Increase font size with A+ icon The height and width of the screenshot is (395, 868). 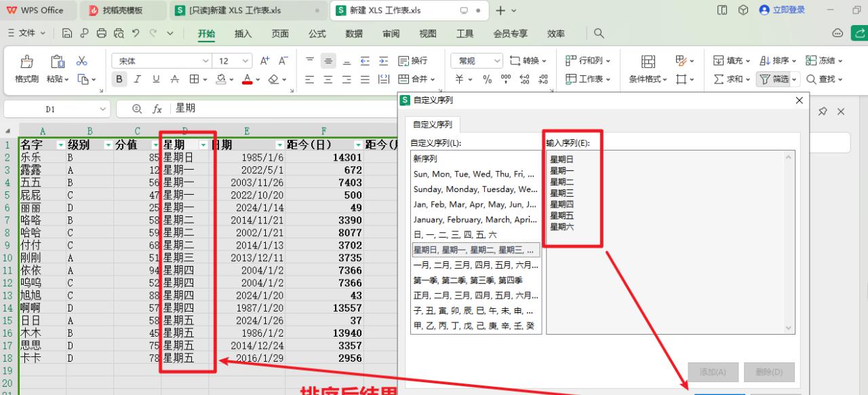(265, 61)
